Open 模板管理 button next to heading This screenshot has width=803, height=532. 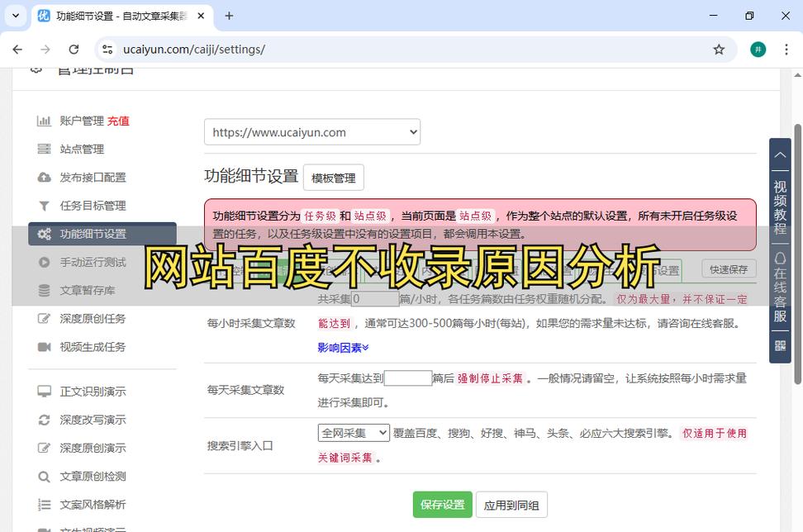click(x=333, y=178)
